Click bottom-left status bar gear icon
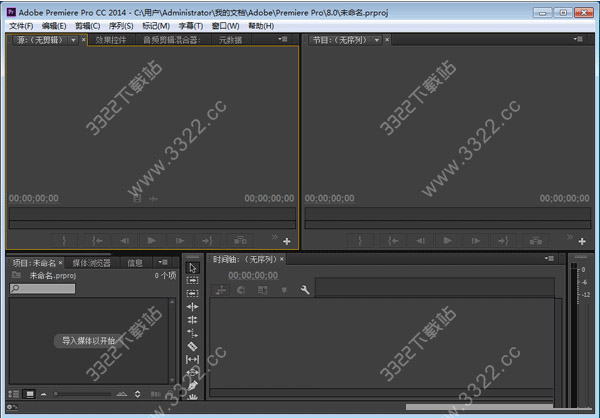600x418 pixels. pos(12,407)
